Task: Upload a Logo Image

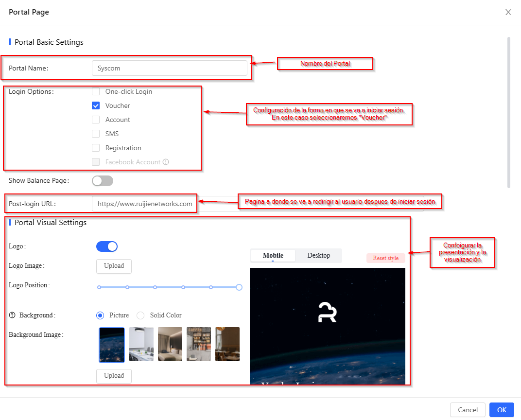Action: click(x=114, y=266)
